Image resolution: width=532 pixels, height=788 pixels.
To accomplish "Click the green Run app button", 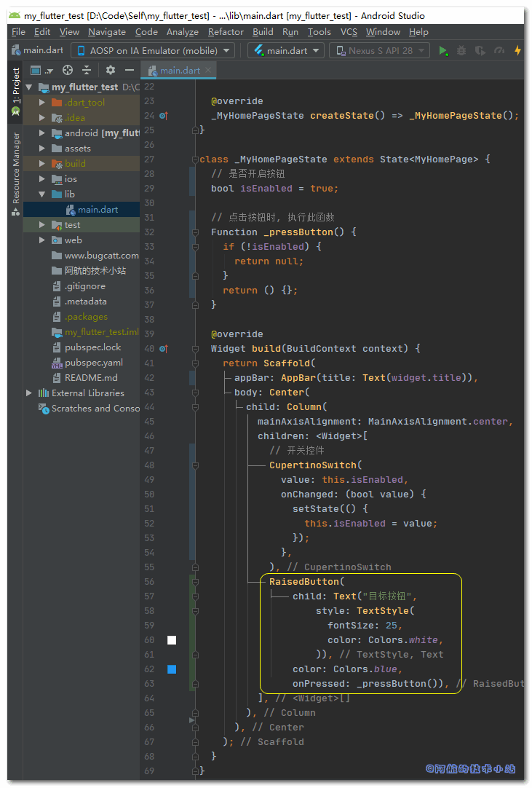I will click(443, 51).
